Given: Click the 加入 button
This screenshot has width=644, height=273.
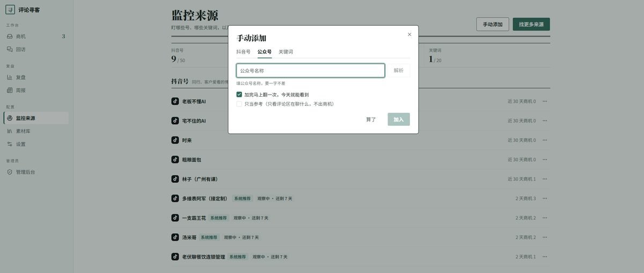Looking at the screenshot, I should coord(399,119).
